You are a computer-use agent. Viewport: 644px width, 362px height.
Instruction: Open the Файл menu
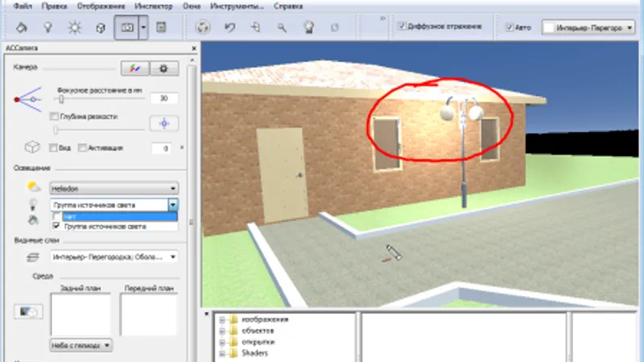[x=23, y=6]
